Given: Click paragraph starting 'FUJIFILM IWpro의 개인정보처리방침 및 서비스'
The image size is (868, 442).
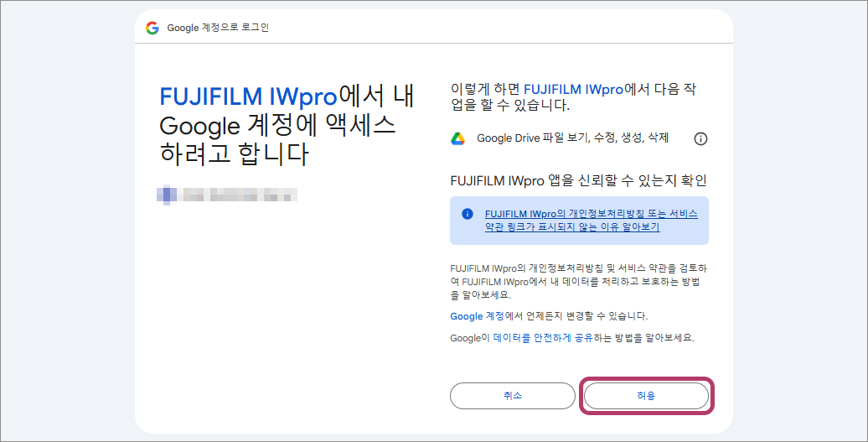Looking at the screenshot, I should click(578, 282).
